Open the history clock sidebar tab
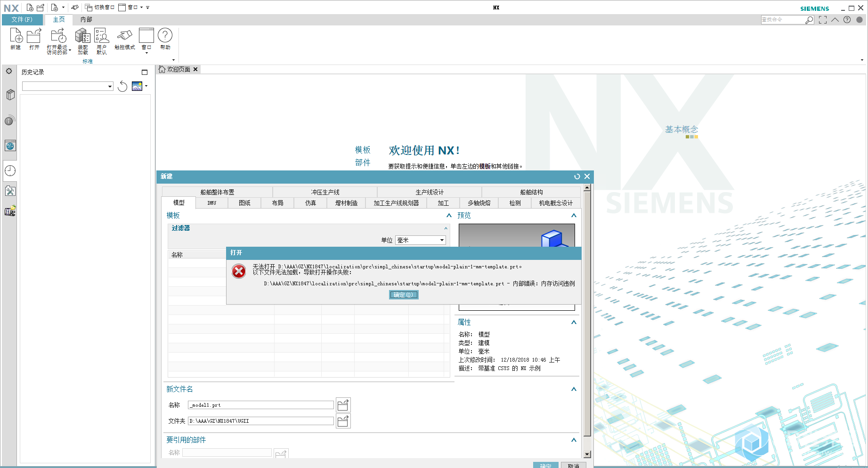Screen dimensions: 868x468 10,171
